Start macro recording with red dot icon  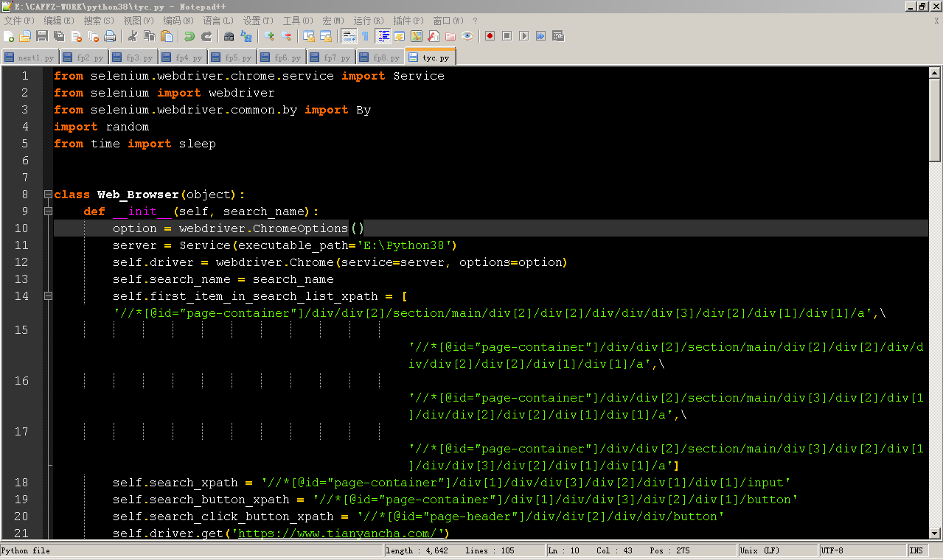tap(490, 36)
